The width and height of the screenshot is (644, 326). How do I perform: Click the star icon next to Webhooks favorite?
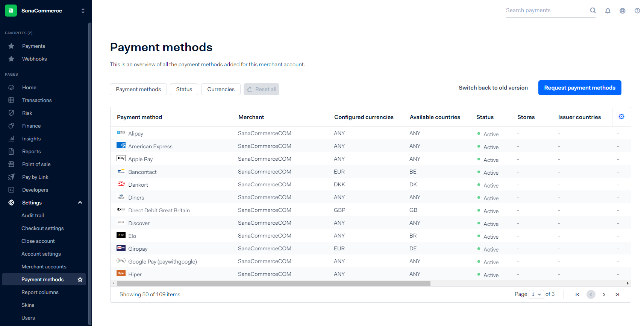pyautogui.click(x=11, y=59)
